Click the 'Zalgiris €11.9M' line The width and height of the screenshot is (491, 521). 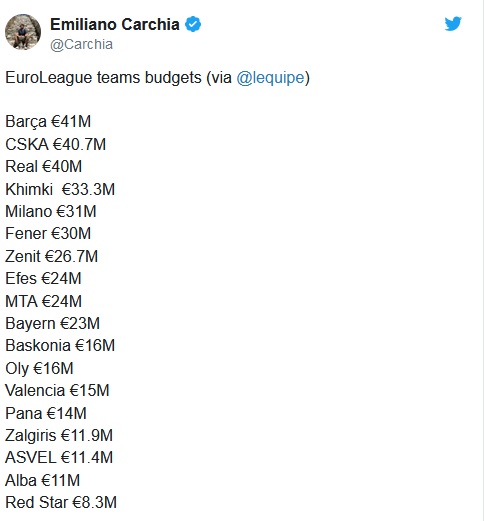(59, 435)
